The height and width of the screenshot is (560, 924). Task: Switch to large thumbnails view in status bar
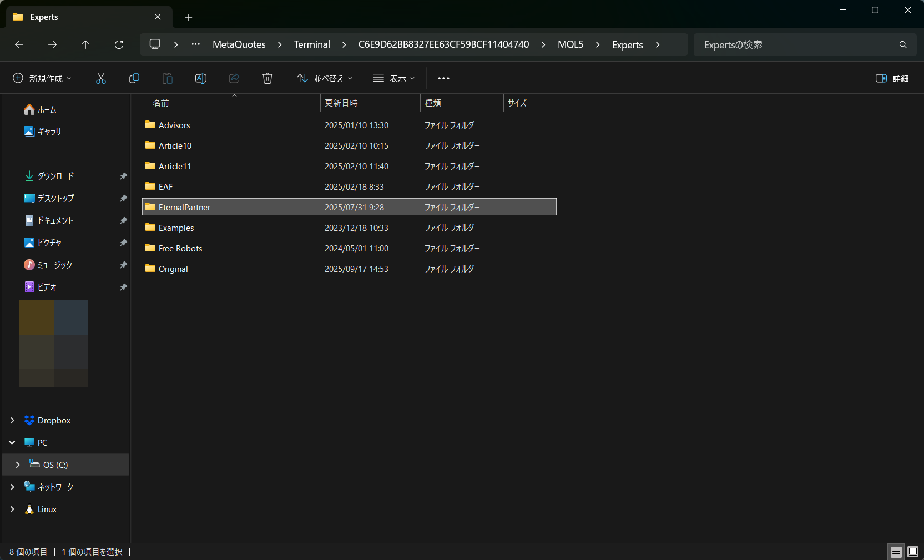click(913, 552)
